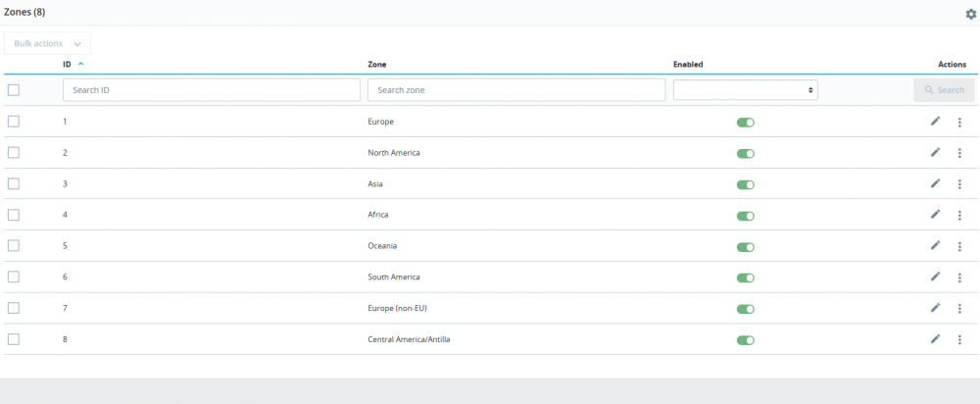Screen dimensions: 980x404
Task: Select the Africa row checkbox
Action: 14,215
